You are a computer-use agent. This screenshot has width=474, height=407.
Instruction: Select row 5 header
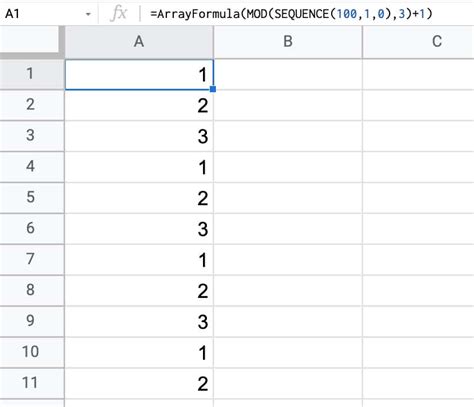[x=32, y=198]
